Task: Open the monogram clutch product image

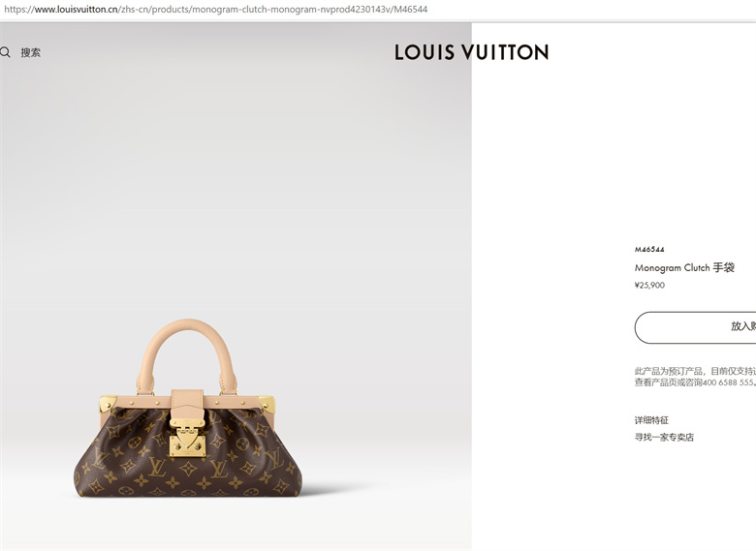Action: click(x=188, y=408)
